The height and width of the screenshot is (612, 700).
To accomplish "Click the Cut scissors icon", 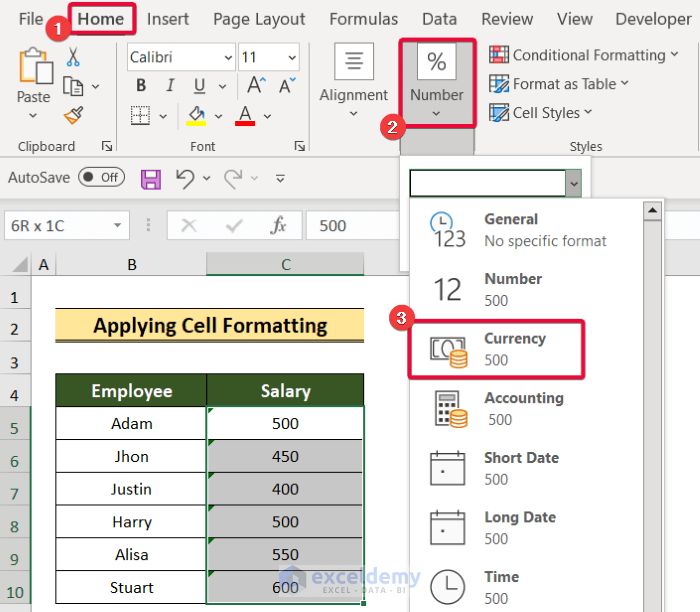I will coord(73,57).
